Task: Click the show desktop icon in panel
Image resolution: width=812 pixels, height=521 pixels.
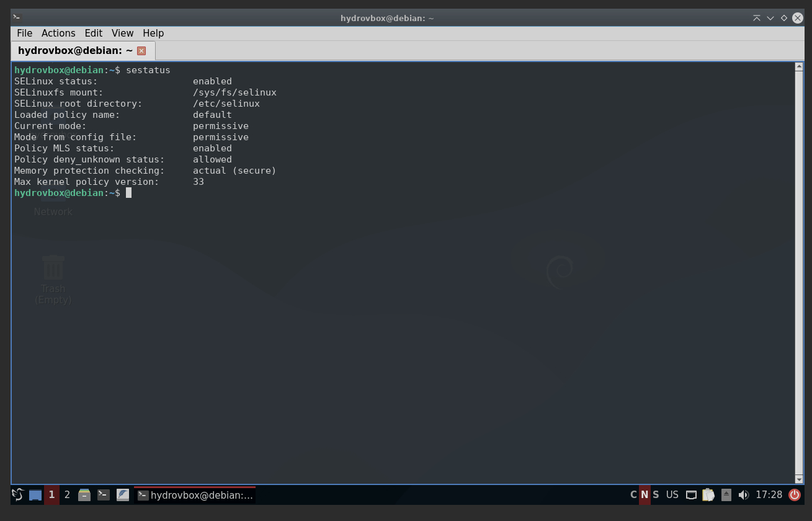Action: (35, 495)
